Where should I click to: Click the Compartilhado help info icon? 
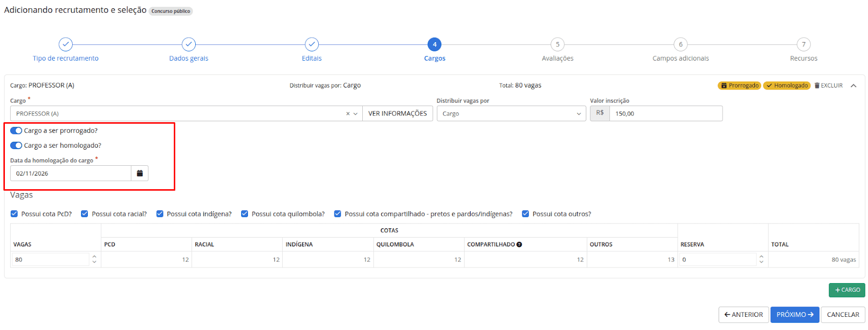point(519,244)
